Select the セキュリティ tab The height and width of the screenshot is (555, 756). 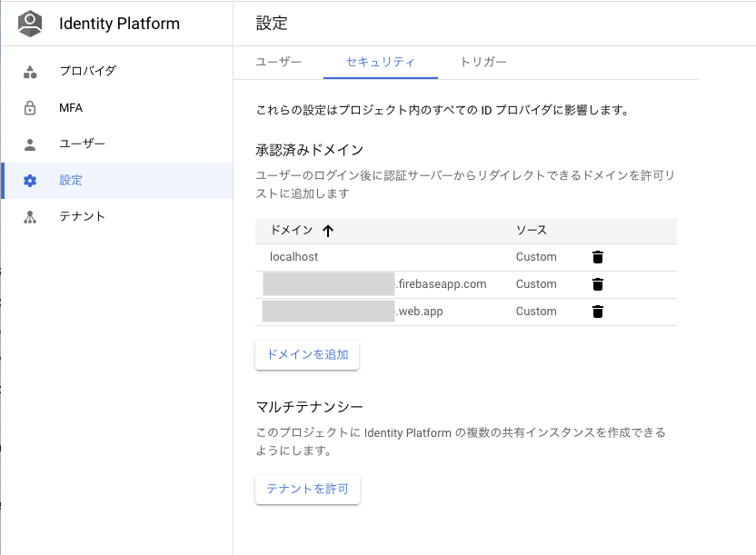coord(381,62)
